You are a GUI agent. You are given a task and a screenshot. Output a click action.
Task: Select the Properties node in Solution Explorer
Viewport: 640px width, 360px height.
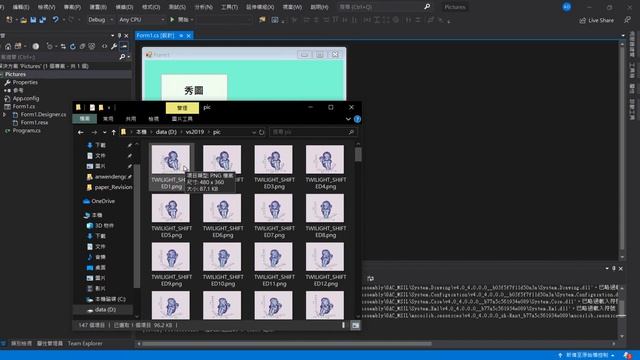click(25, 82)
